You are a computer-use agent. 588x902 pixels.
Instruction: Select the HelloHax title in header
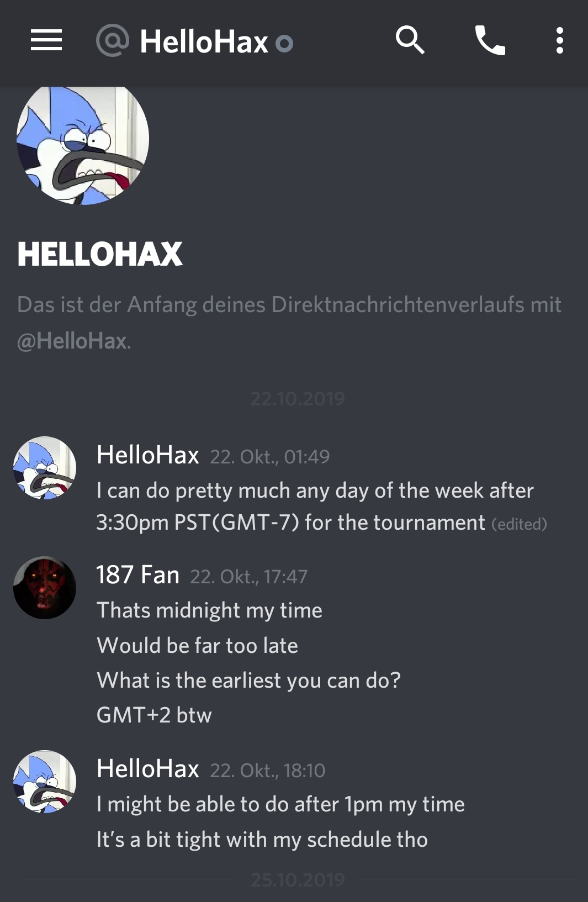(x=204, y=42)
